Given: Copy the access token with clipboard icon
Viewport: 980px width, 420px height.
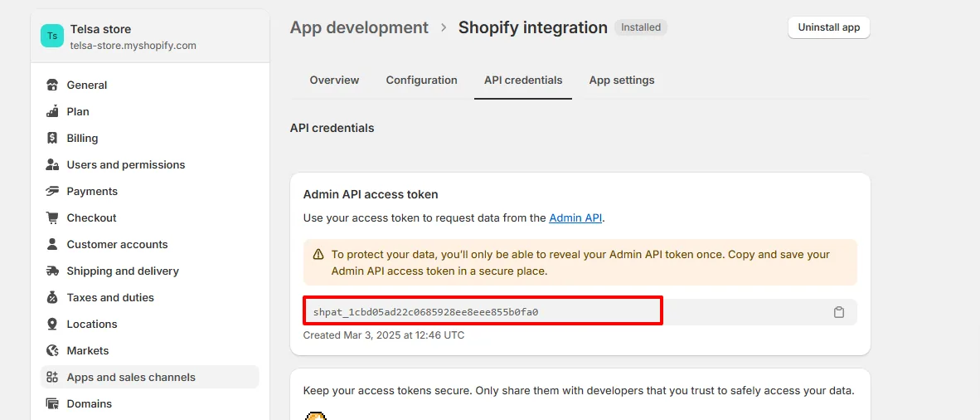Looking at the screenshot, I should point(839,312).
